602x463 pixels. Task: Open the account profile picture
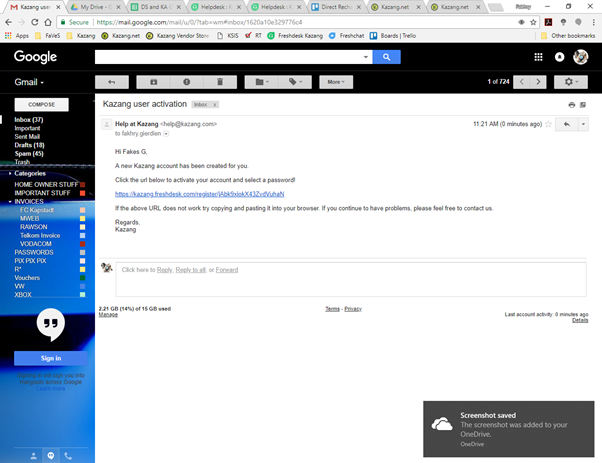(x=580, y=57)
